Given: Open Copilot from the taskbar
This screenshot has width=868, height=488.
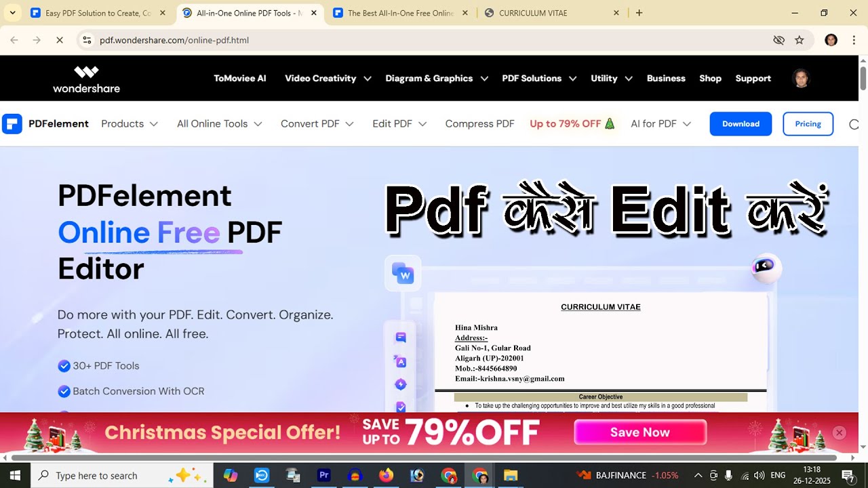Looking at the screenshot, I should pyautogui.click(x=231, y=475).
